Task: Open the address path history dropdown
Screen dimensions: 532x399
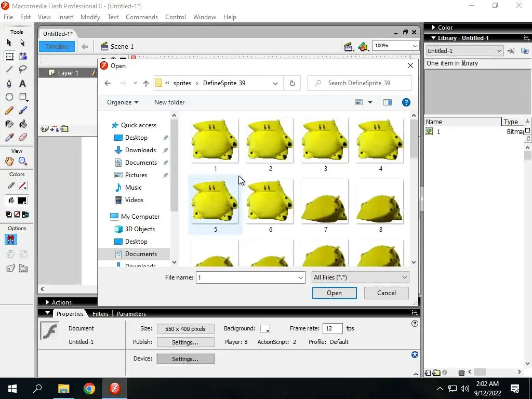Action: [275, 83]
